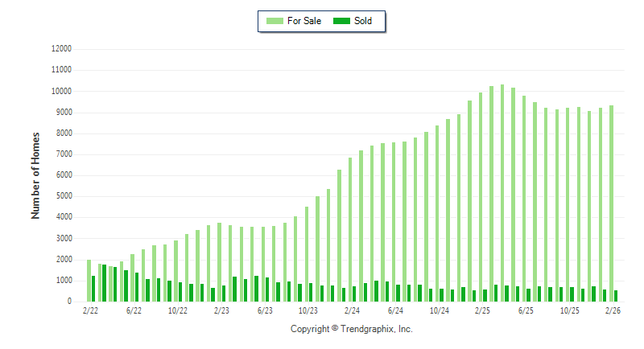Click the light green For Sale legend swatch
644x349 pixels.
coord(274,21)
